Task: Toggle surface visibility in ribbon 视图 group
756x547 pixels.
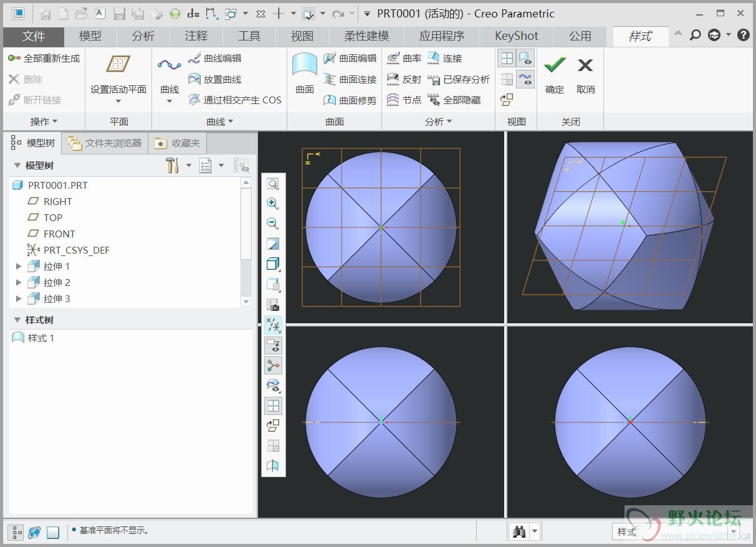Action: [526, 59]
